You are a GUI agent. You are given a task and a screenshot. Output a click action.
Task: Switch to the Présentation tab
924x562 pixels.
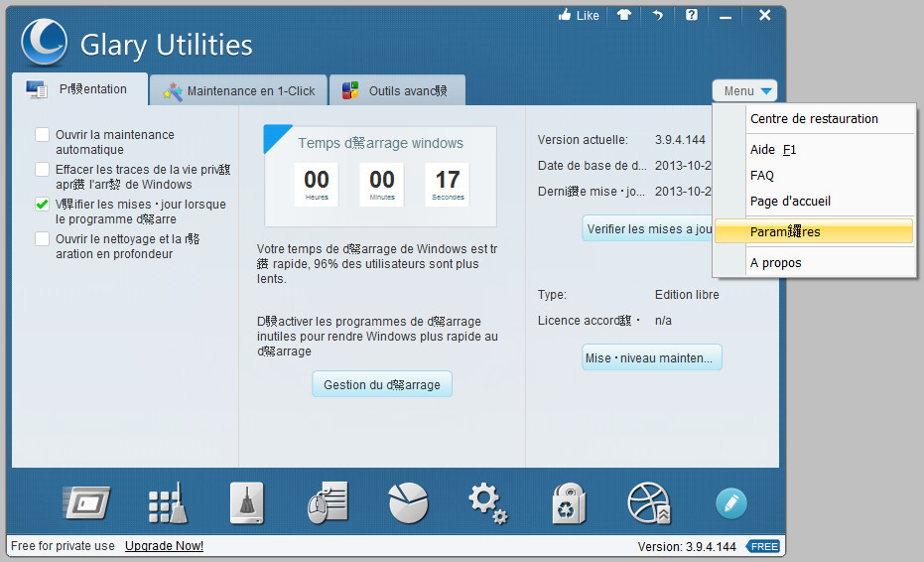pos(79,89)
